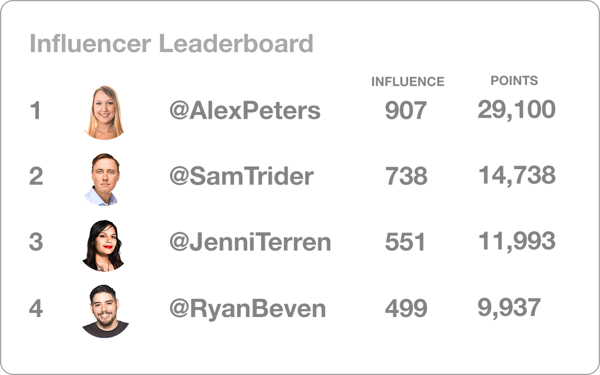Click rank number 1
Image resolution: width=600 pixels, height=375 pixels.
36,111
